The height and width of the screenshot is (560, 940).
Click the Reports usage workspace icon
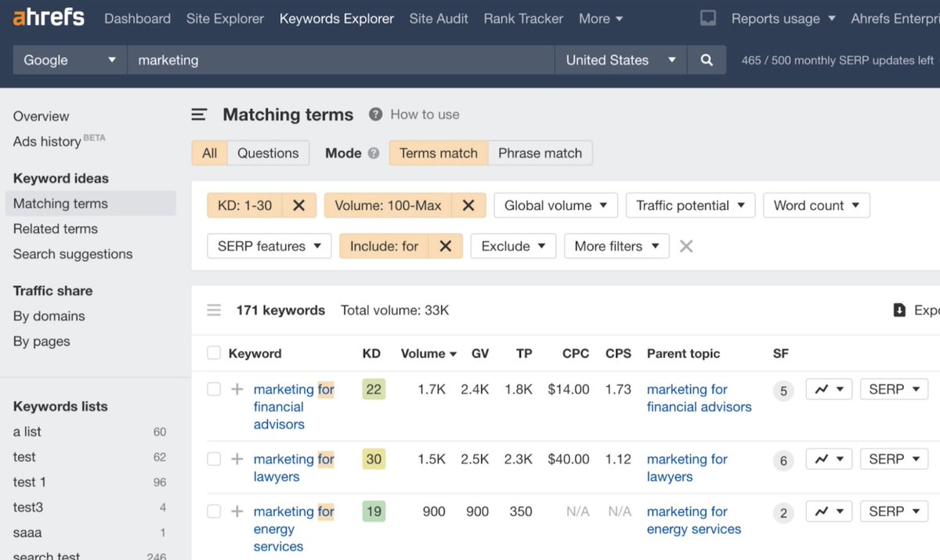click(x=708, y=18)
